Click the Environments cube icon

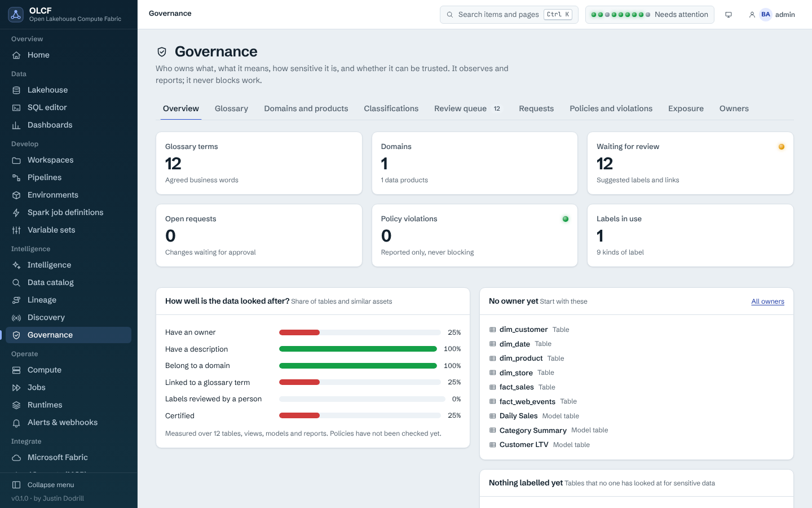coord(16,195)
